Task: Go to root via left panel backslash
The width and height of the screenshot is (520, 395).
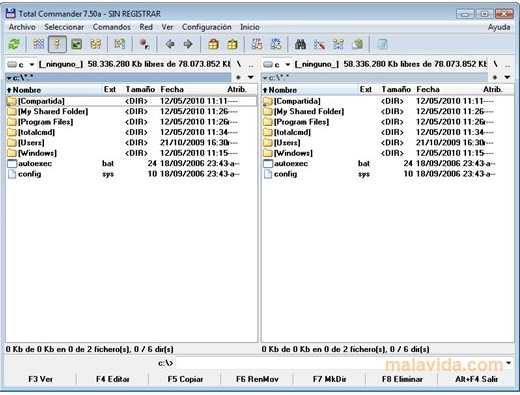Action: coord(239,64)
